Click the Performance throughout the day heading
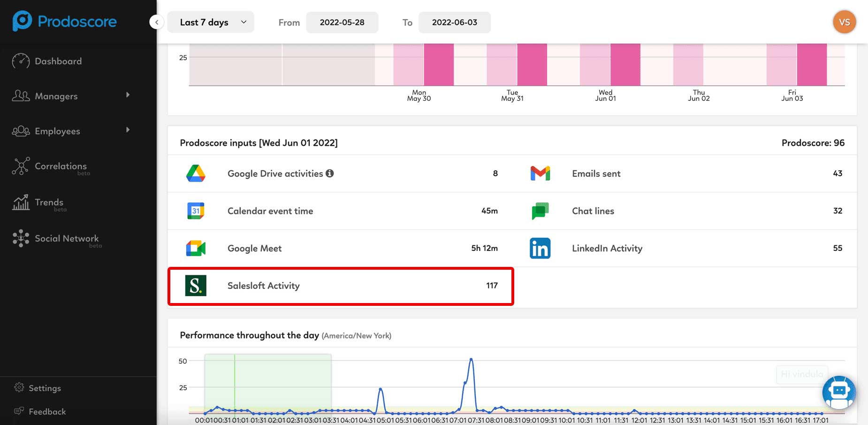 250,335
